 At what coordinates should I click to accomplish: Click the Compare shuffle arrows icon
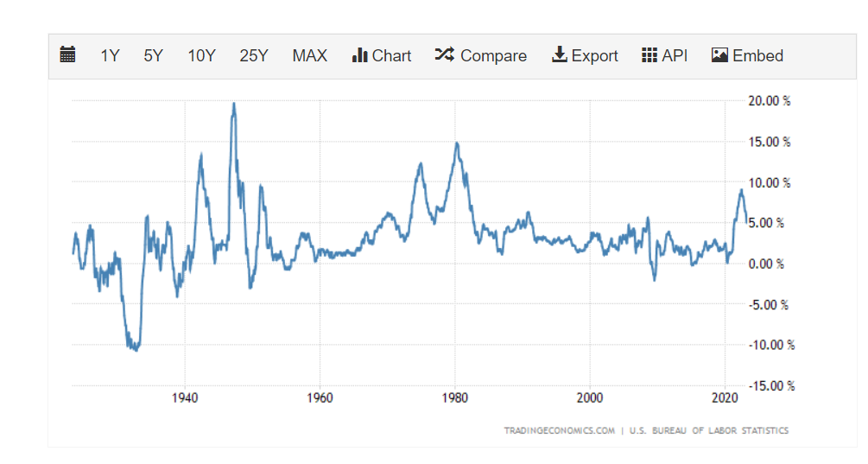pyautogui.click(x=445, y=54)
